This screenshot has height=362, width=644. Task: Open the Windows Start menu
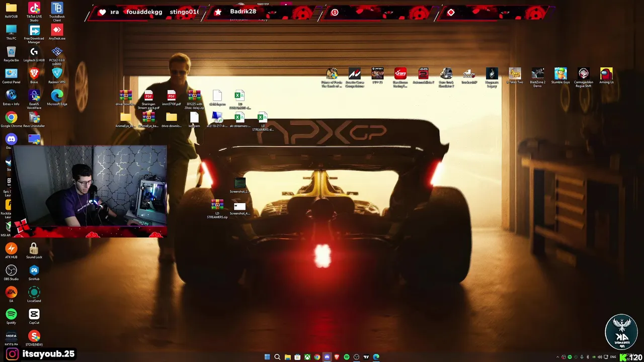tap(267, 357)
